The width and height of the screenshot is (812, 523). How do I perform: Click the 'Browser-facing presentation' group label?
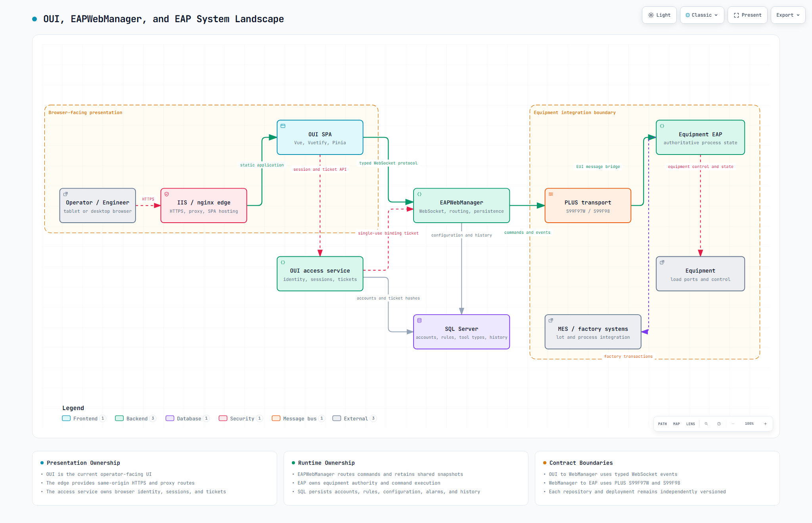[x=85, y=113]
